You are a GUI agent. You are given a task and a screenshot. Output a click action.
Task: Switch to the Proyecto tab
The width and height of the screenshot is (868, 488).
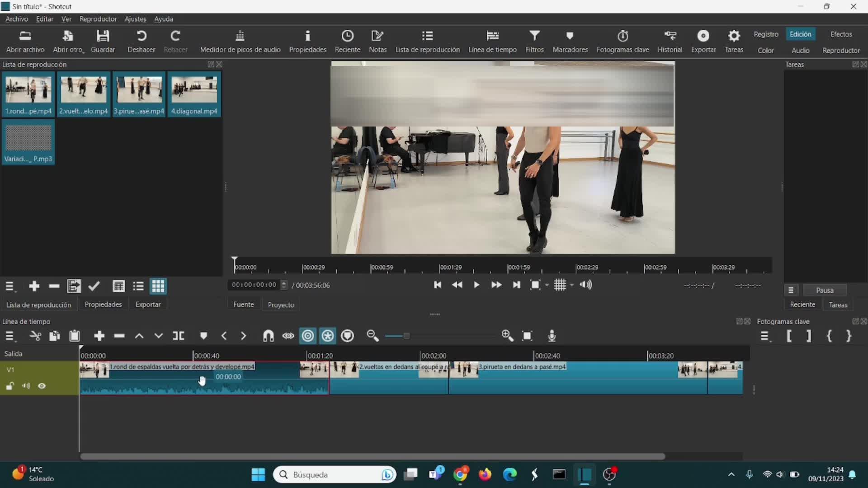pyautogui.click(x=281, y=305)
